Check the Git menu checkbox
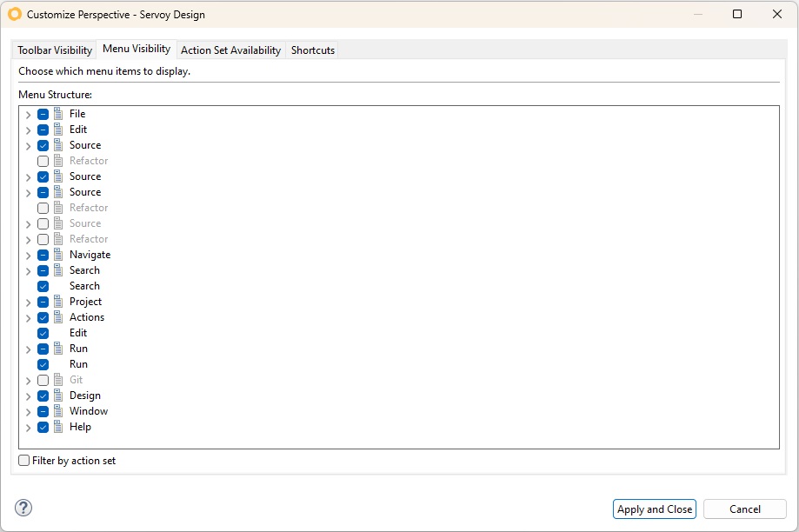799x532 pixels. coord(43,380)
